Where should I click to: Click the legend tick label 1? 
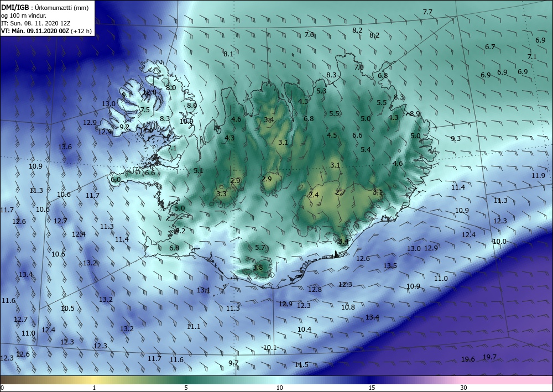click(94, 388)
